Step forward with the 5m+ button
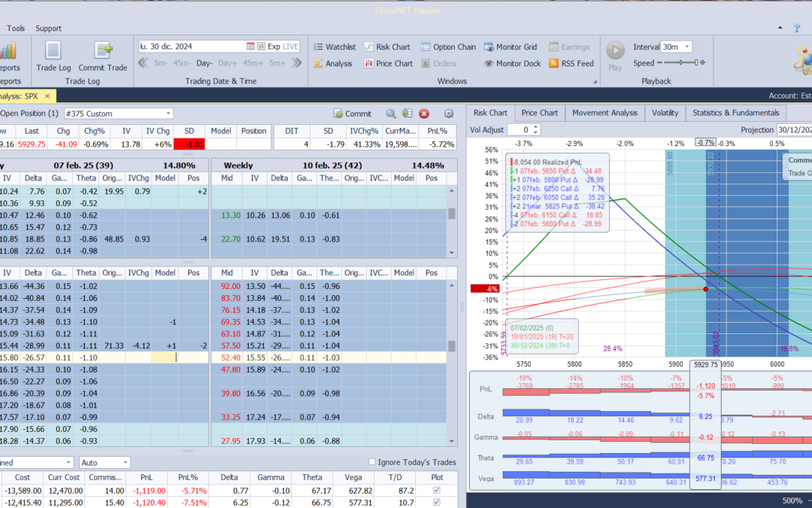The width and height of the screenshot is (812, 508). click(277, 62)
